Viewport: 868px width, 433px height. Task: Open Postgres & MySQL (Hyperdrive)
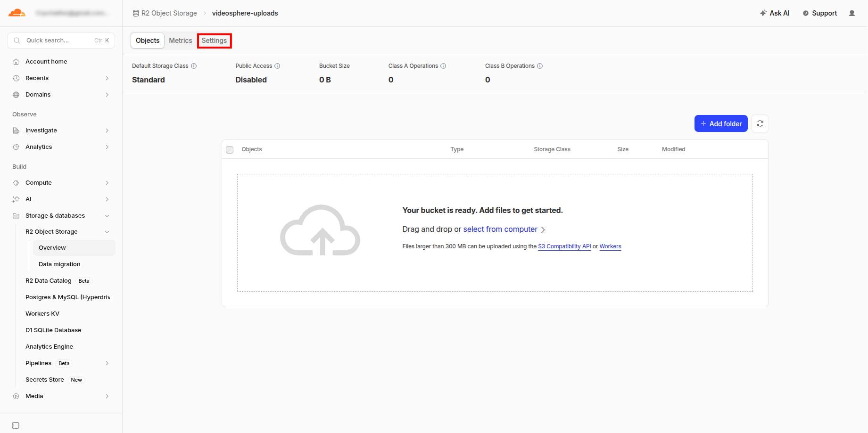coord(68,297)
